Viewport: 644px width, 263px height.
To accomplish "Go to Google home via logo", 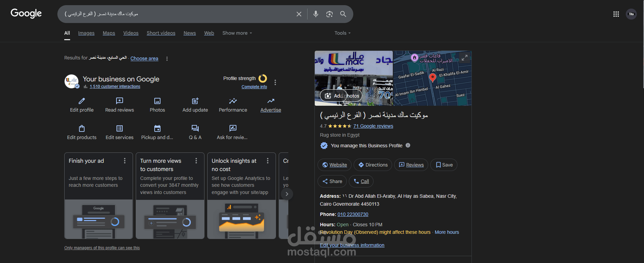I will point(26,13).
